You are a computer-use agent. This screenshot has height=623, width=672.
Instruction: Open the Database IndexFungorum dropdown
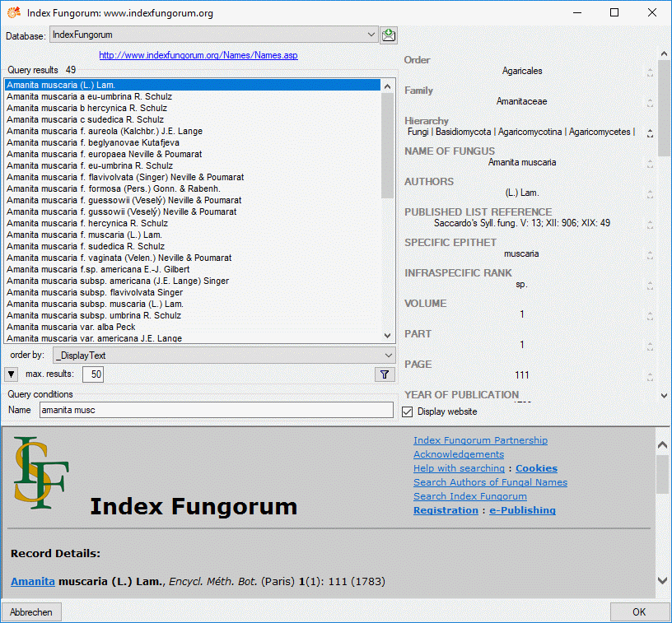click(214, 35)
